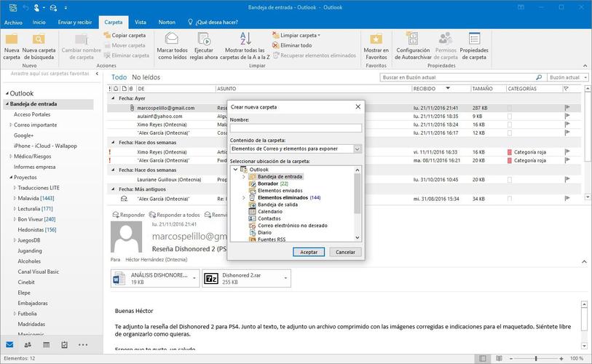592x364 pixels.
Task: Select Calendario in dialog folder tree
Action: (x=270, y=211)
